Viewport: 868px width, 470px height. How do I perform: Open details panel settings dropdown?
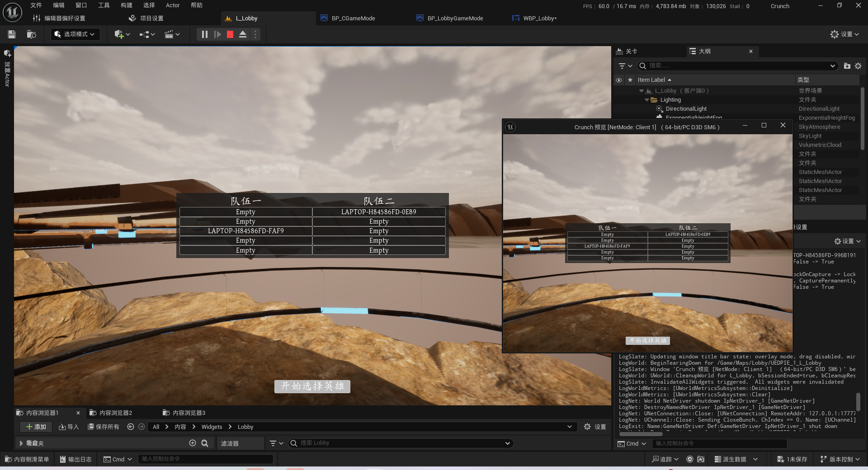tap(847, 241)
